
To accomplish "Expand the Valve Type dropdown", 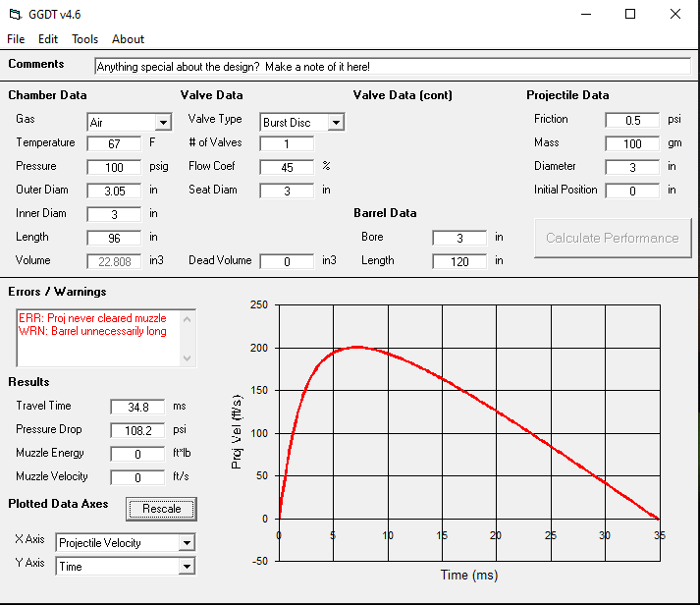I will (336, 123).
